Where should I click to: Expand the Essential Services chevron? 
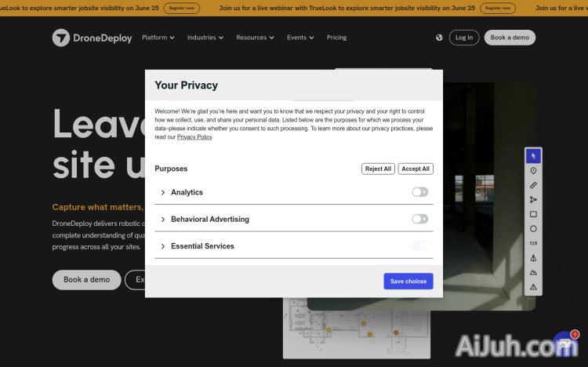(x=163, y=246)
